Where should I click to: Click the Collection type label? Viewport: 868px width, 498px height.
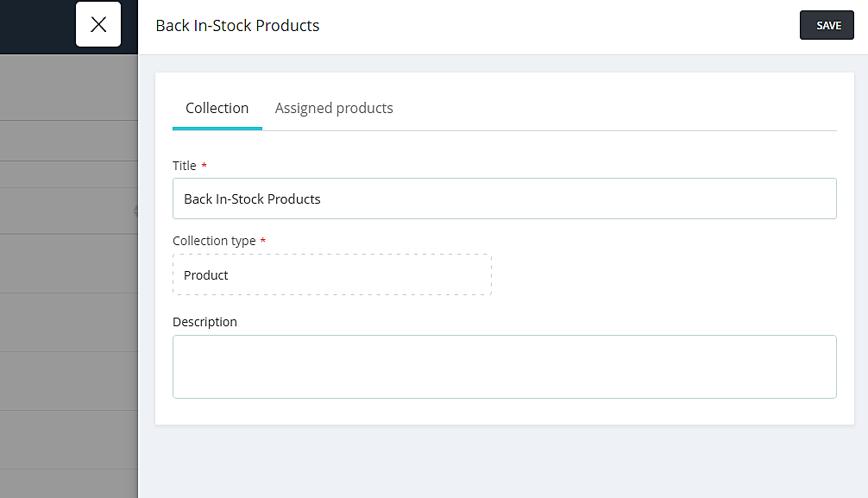214,241
